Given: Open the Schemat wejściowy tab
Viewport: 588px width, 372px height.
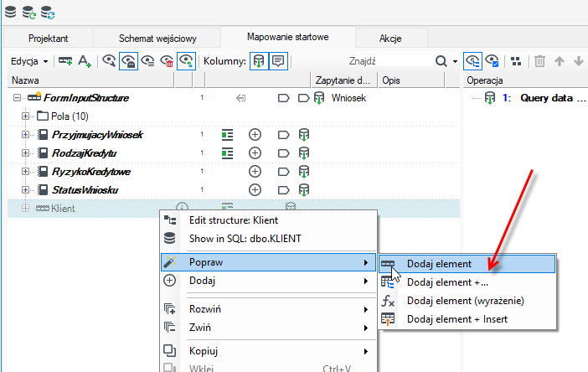Looking at the screenshot, I should pyautogui.click(x=157, y=39).
